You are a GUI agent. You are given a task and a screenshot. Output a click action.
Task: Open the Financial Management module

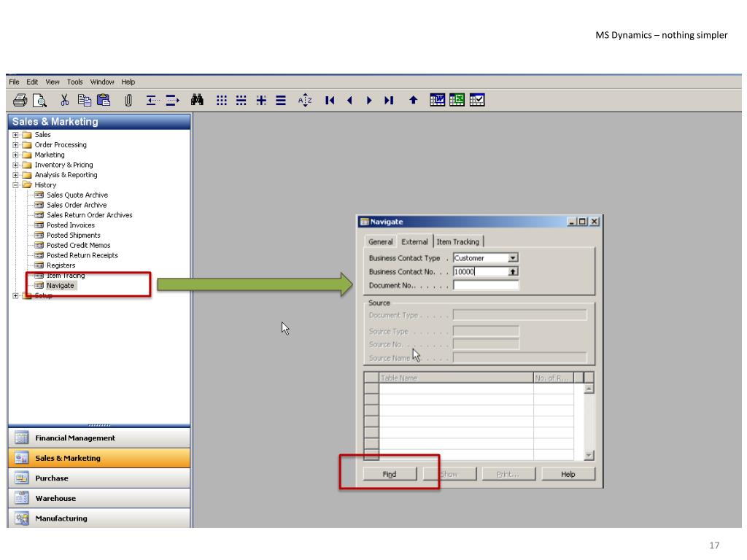pos(99,437)
